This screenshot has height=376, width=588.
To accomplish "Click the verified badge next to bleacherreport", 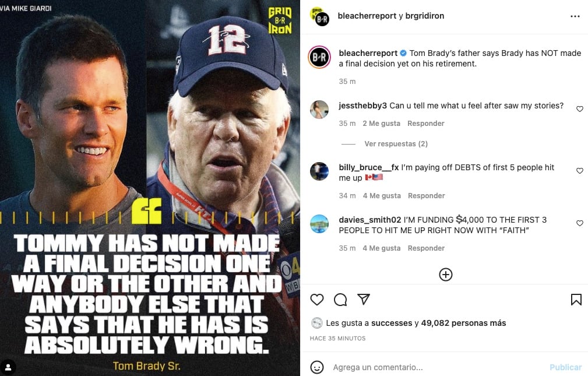I will 403,52.
